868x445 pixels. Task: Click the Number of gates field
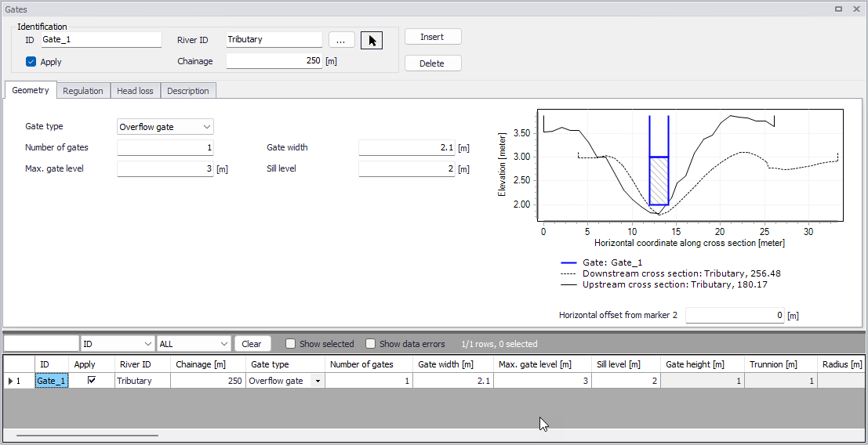coord(165,147)
